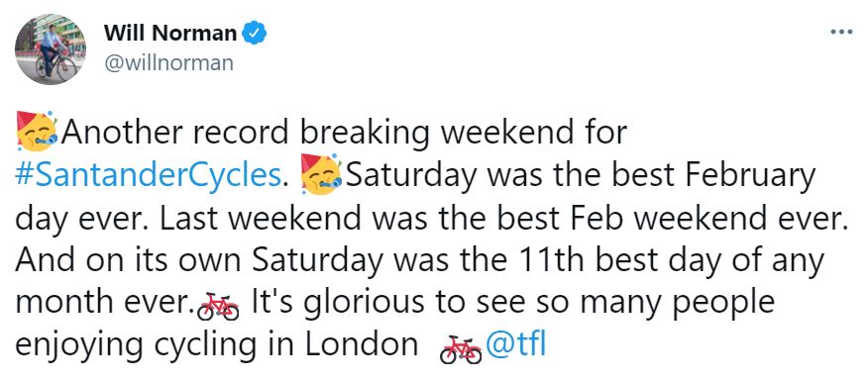Viewport: 868px width, 381px height.
Task: Click the word "London" in the tweet
Action: [x=362, y=345]
